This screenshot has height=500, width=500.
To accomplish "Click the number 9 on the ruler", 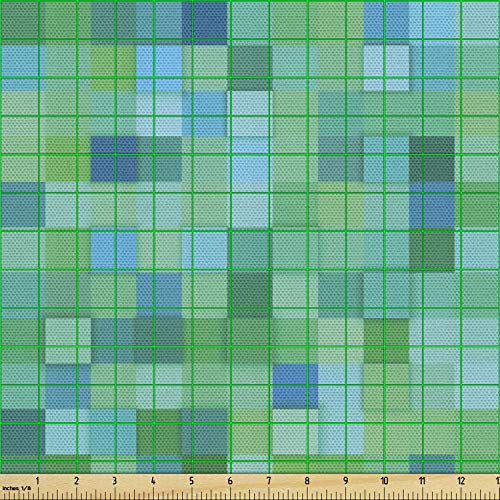I will (346, 481).
